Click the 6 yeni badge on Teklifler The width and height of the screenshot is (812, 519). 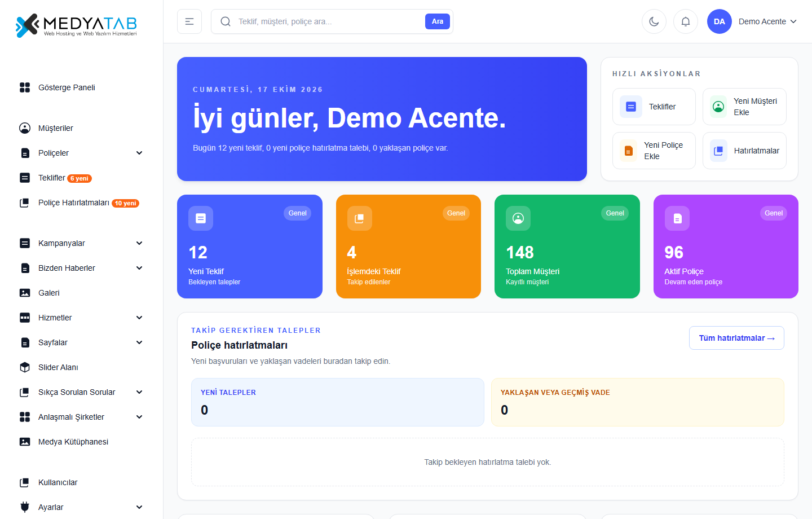[x=80, y=178]
